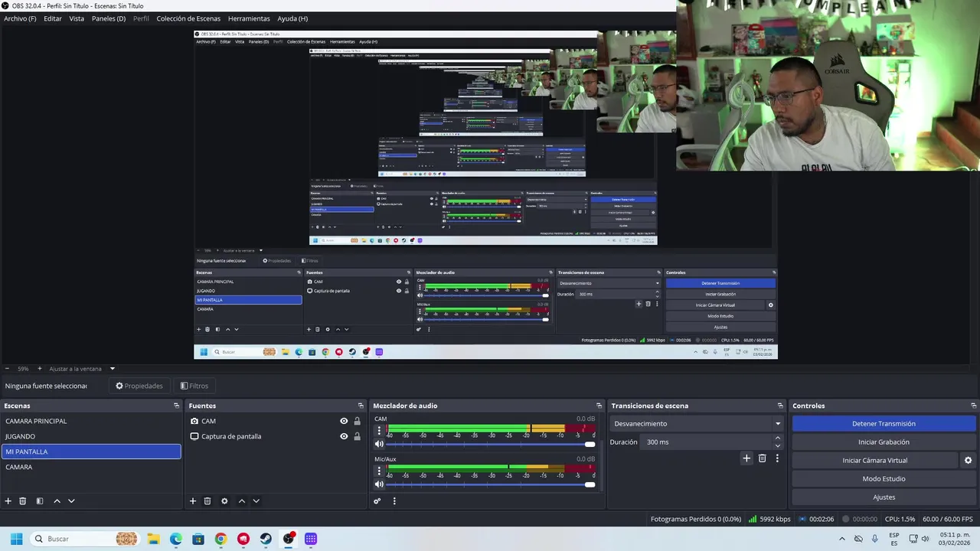Delete selected scene with trash icon
This screenshot has height=551, width=980.
[23, 501]
